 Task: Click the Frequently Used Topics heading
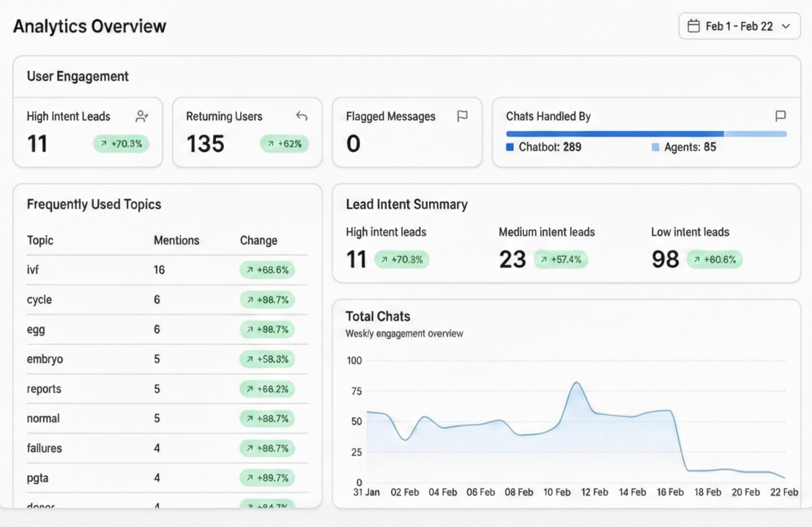pyautogui.click(x=94, y=204)
